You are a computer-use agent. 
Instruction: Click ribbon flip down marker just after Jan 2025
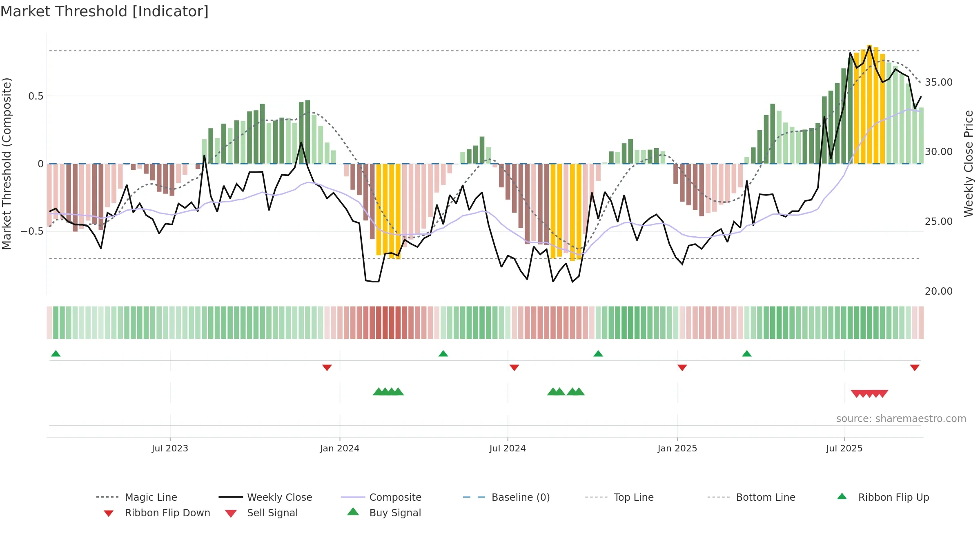click(682, 368)
